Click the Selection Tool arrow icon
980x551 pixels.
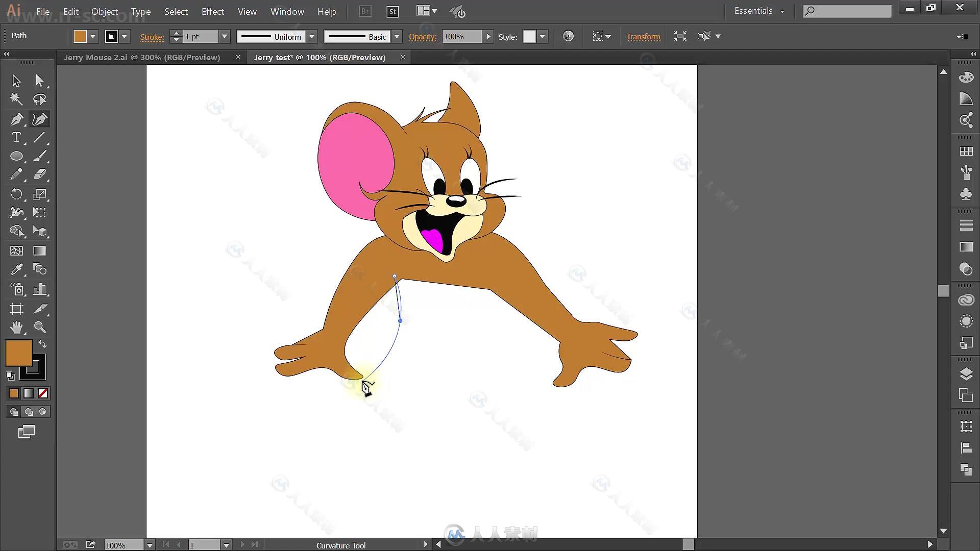pos(16,80)
